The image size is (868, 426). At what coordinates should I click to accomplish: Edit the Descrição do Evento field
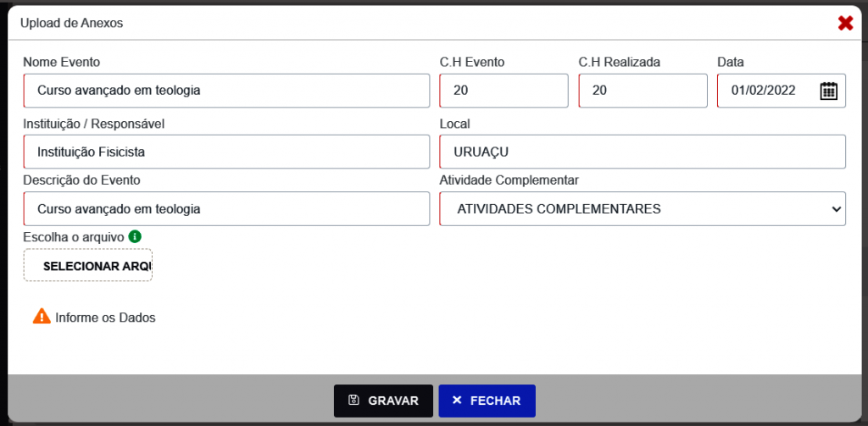[227, 208]
